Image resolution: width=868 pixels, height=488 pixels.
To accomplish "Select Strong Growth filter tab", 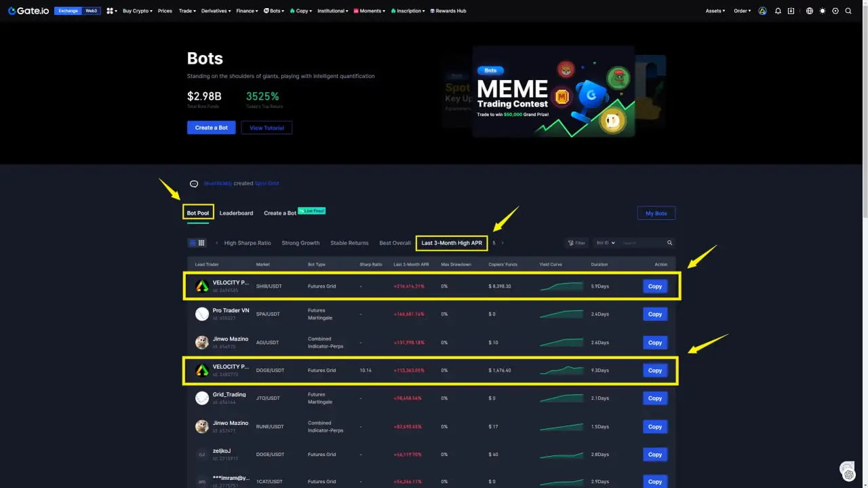I will point(300,243).
